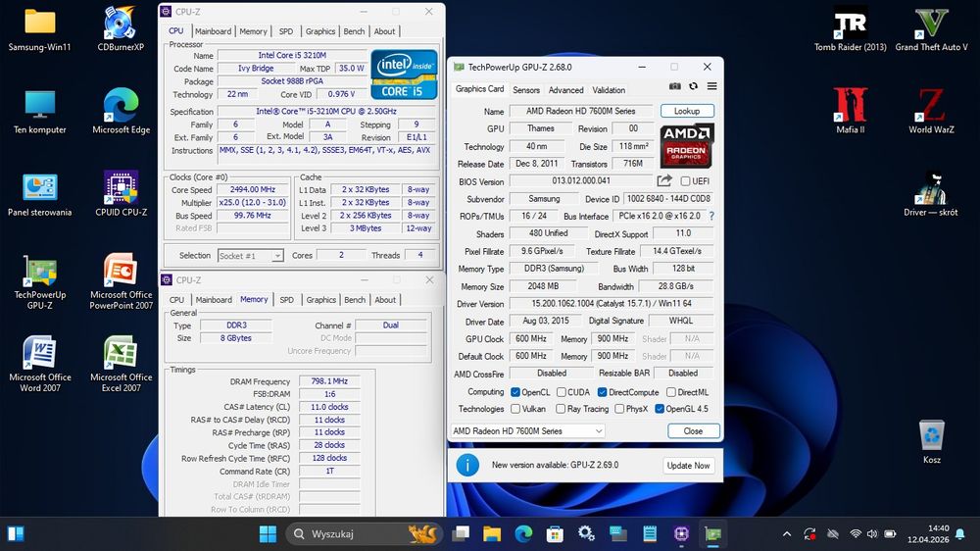Click the Close button in GPU-Z
This screenshot has width=980, height=551.
pos(693,431)
